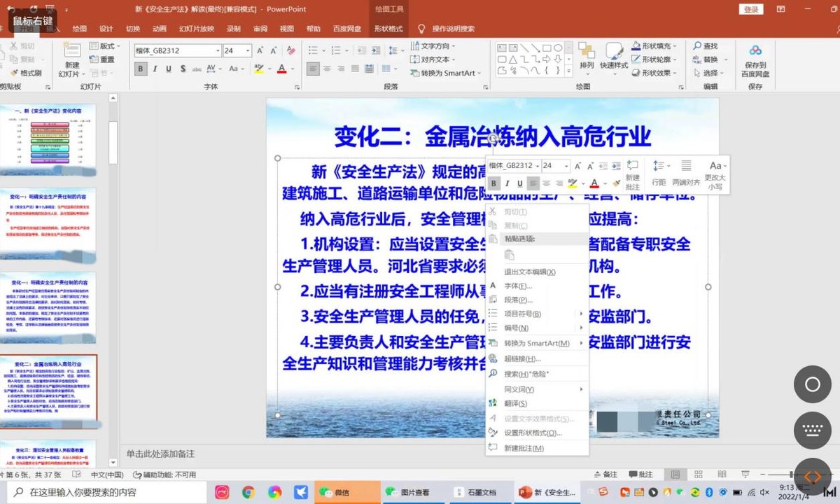Apply text highlight color from the Font group
This screenshot has width=840, height=504.
coord(258,68)
